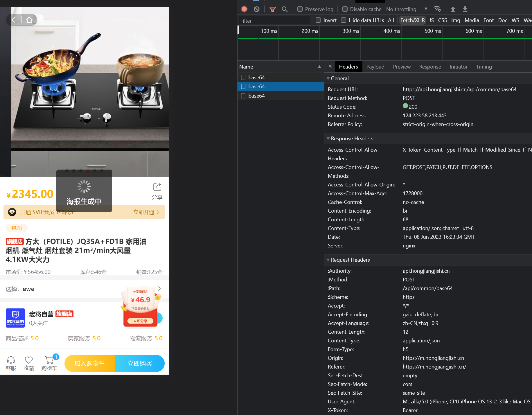
Task: Click the SVIP member badge icon
Action: (12, 212)
